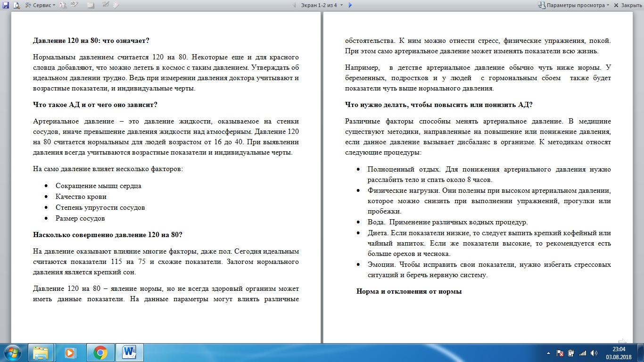Viewport: 644px width, 362px height.
Task: Click the ink pen tool icon
Action: [106, 5]
